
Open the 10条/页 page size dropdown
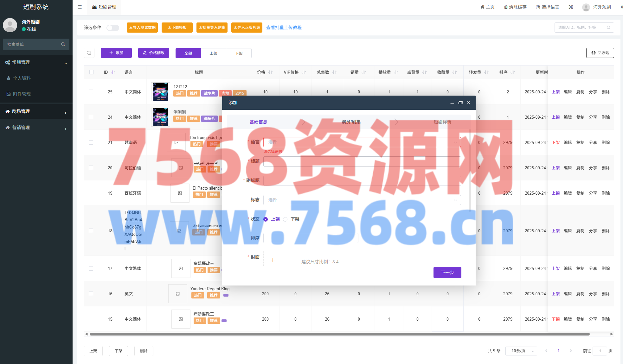521,351
